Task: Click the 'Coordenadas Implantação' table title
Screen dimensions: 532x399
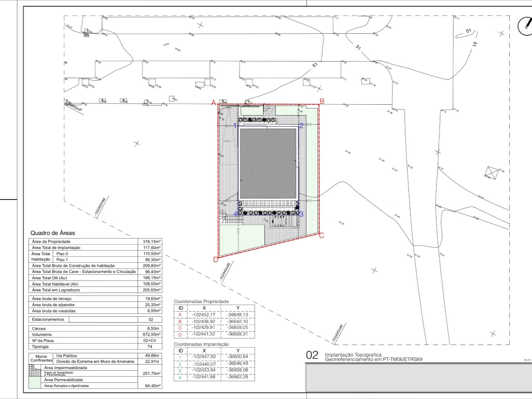Action: [x=201, y=344]
